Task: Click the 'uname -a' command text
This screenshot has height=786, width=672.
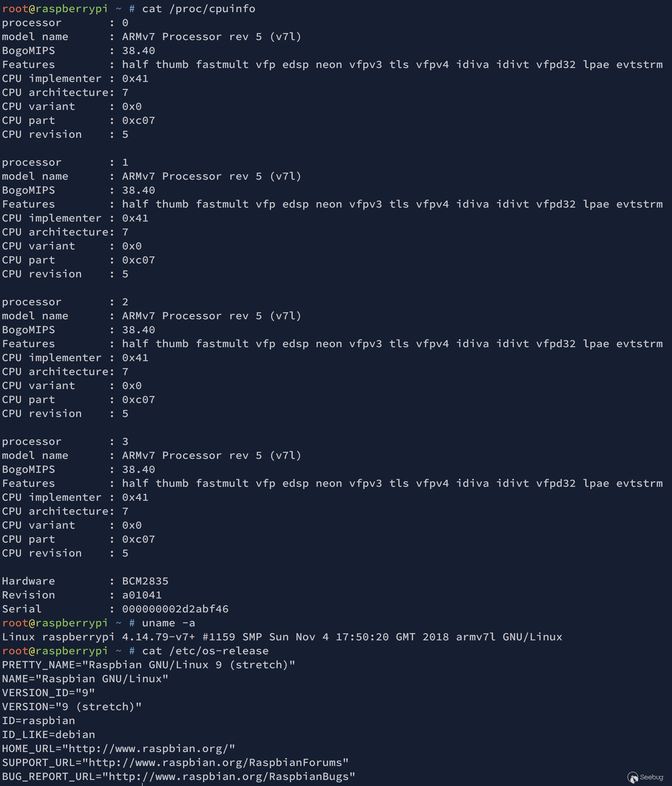Action: pyautogui.click(x=168, y=623)
